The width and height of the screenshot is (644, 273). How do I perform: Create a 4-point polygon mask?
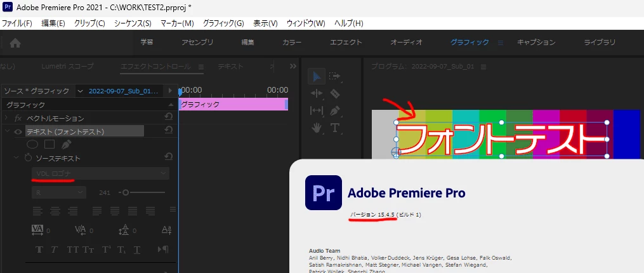click(x=49, y=144)
